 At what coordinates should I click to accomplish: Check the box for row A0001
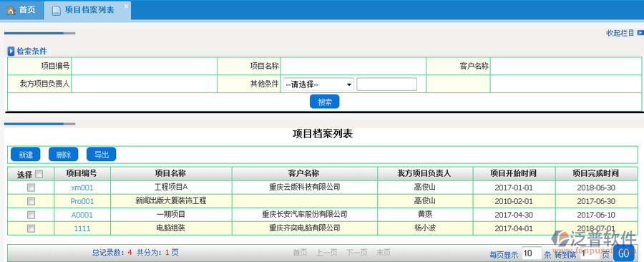pyautogui.click(x=31, y=215)
